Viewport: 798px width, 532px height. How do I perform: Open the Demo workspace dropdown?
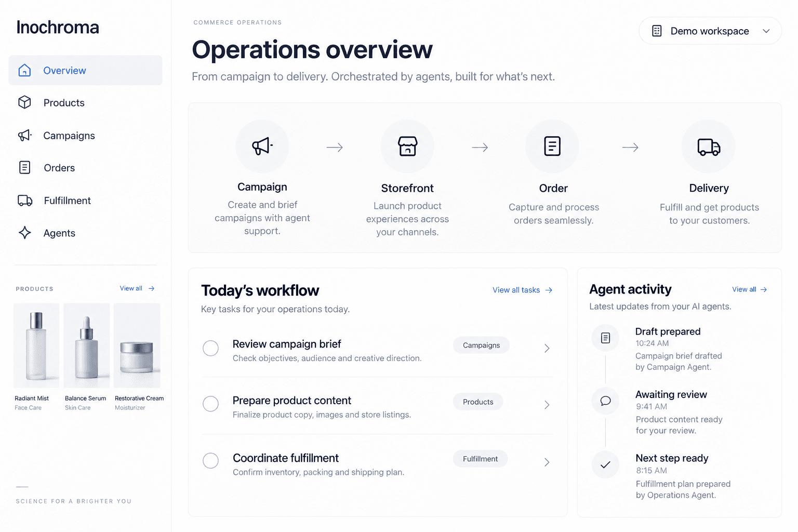(710, 31)
